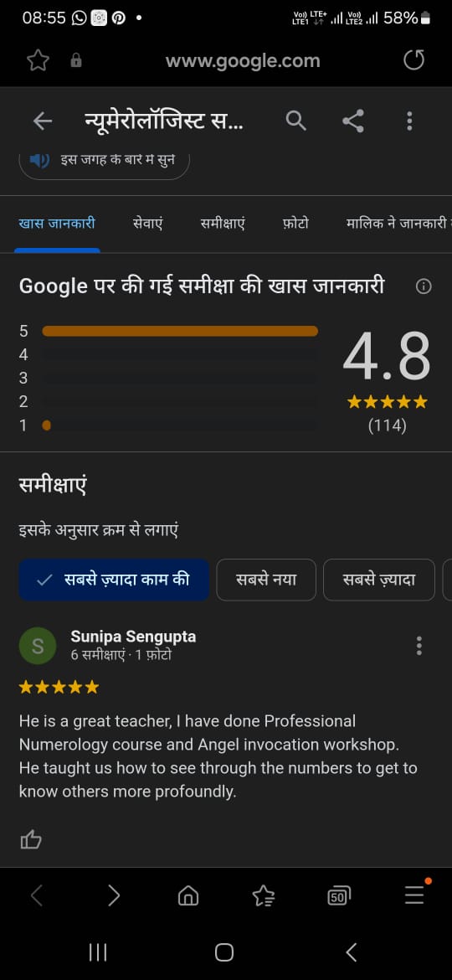Share this place via the share icon

click(353, 120)
